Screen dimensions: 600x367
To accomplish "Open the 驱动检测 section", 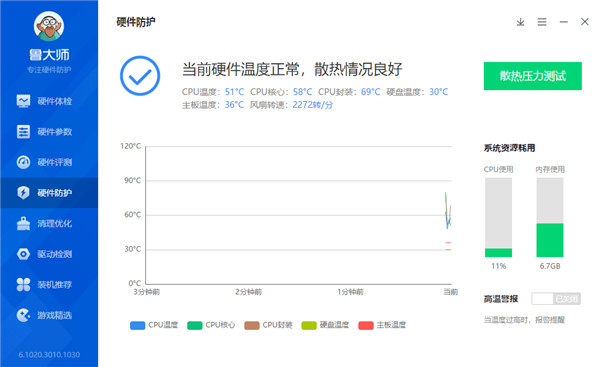I will (49, 254).
